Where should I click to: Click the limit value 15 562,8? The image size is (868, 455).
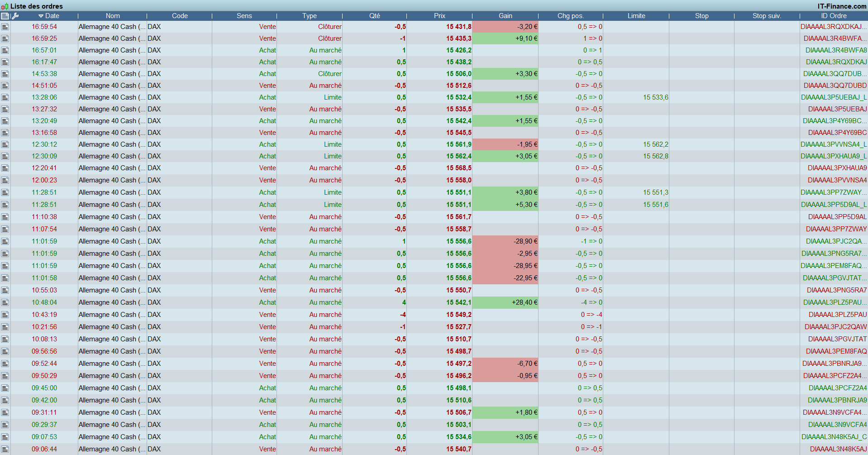pos(656,156)
